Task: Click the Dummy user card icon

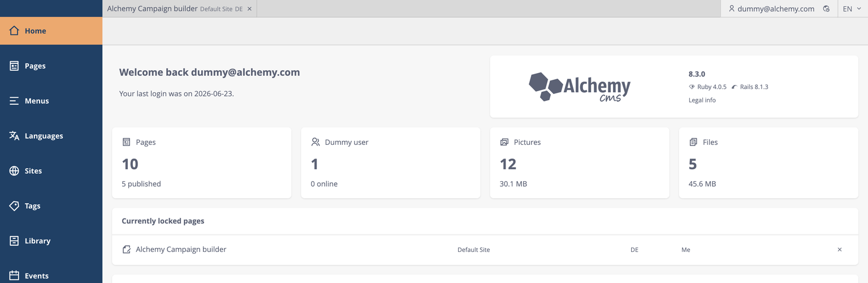Action: point(316,142)
